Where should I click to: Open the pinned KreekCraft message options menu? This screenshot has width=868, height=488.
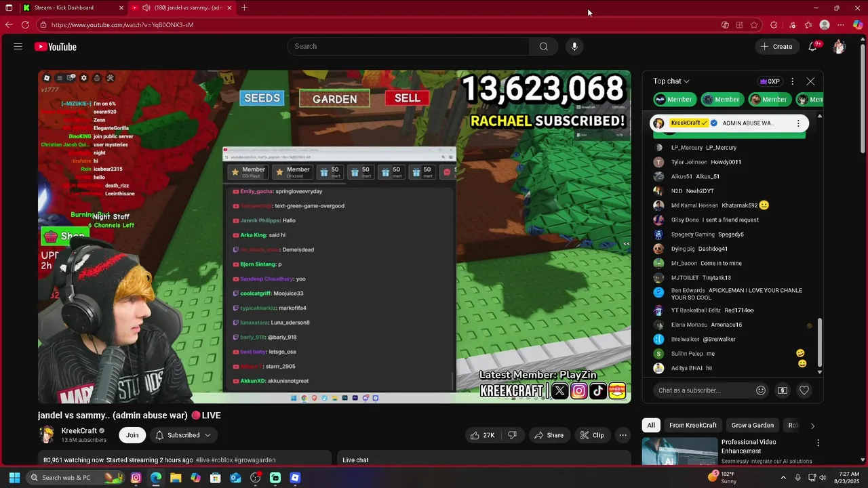pyautogui.click(x=798, y=123)
